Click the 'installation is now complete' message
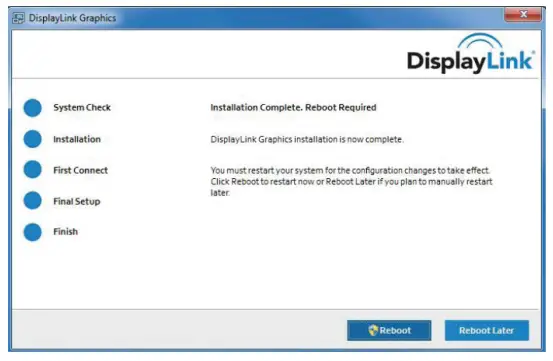Viewport: 553px width, 361px height. pyautogui.click(x=307, y=139)
